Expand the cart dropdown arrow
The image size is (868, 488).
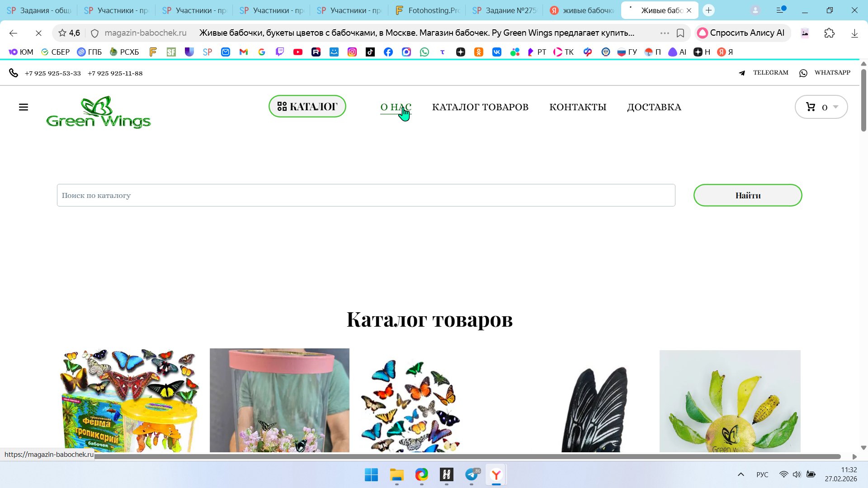pos(836,107)
